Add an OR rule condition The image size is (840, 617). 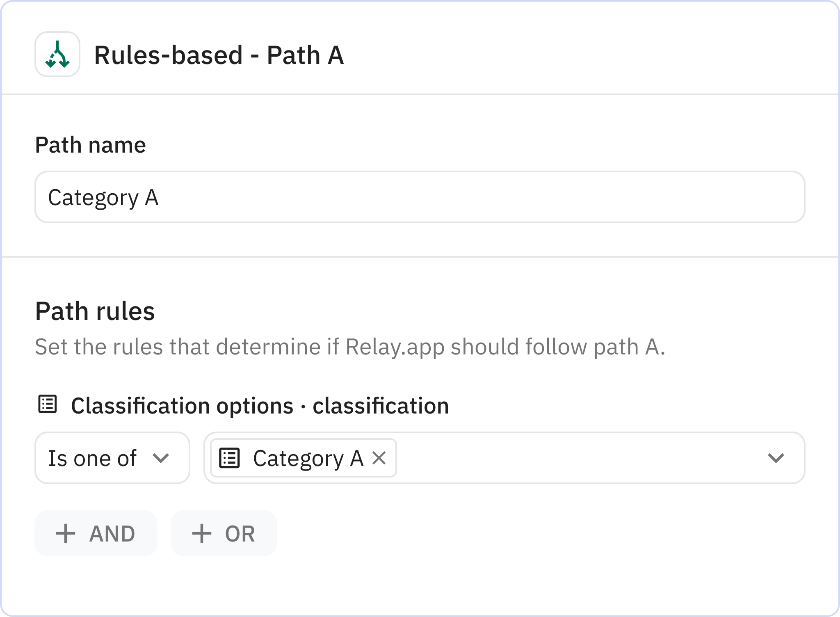click(224, 534)
